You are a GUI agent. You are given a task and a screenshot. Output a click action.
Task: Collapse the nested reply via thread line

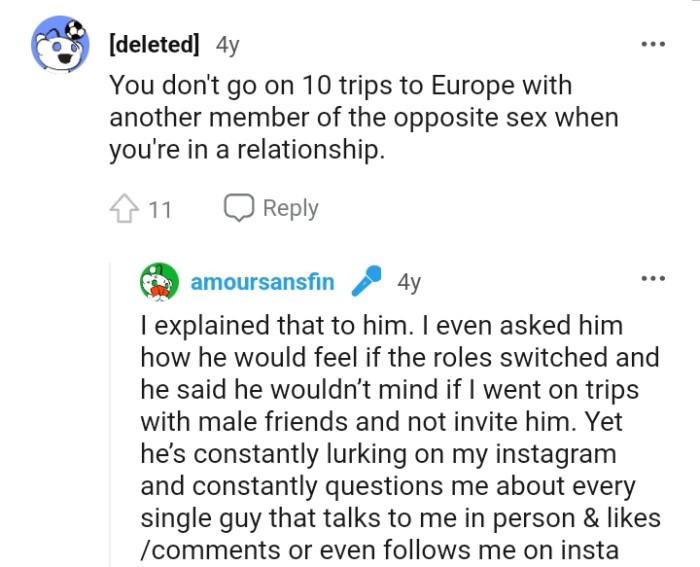click(110, 420)
